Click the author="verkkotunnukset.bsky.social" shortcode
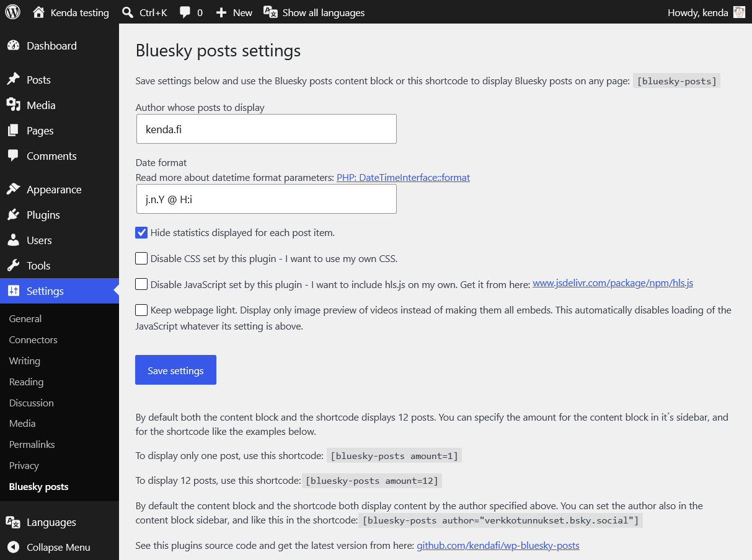Screen dimensions: 752x560 click(501, 520)
